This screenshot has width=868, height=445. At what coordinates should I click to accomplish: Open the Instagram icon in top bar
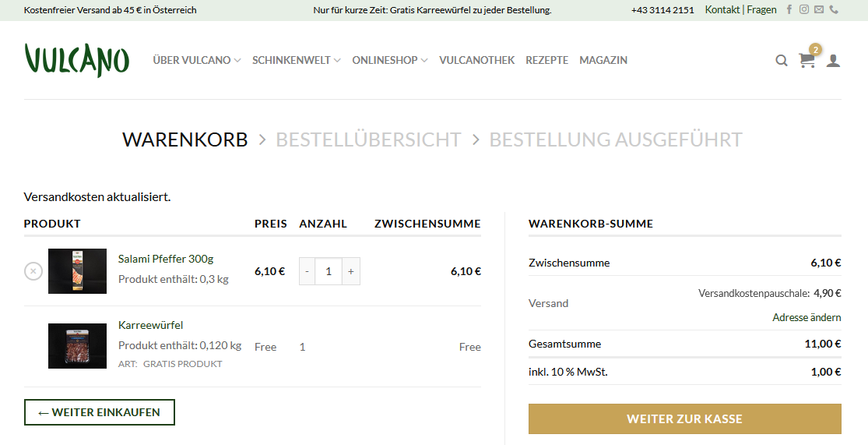coord(804,9)
